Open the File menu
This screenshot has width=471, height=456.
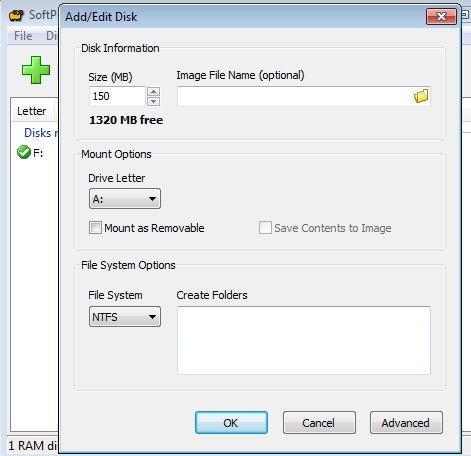23,36
